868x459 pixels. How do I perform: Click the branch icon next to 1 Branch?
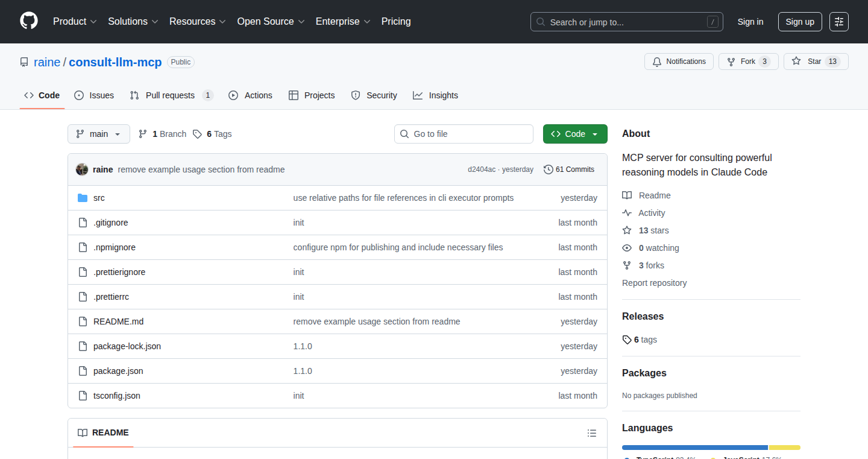(143, 134)
